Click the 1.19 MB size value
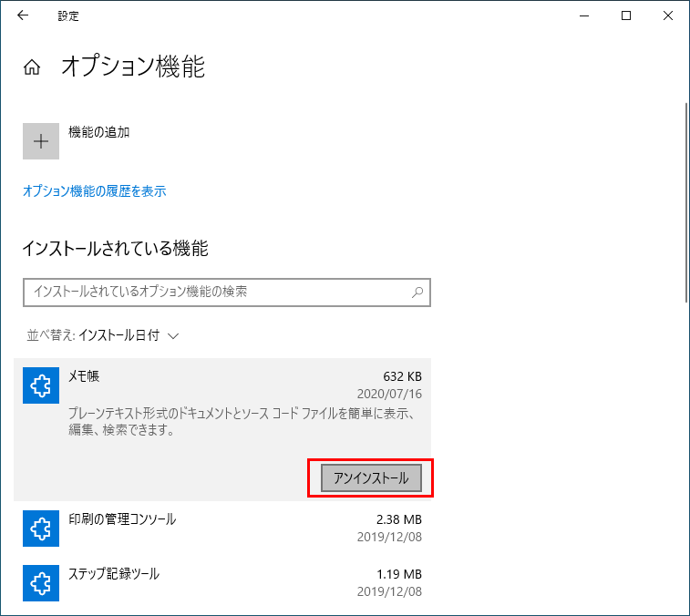This screenshot has height=616, width=690. click(x=399, y=574)
